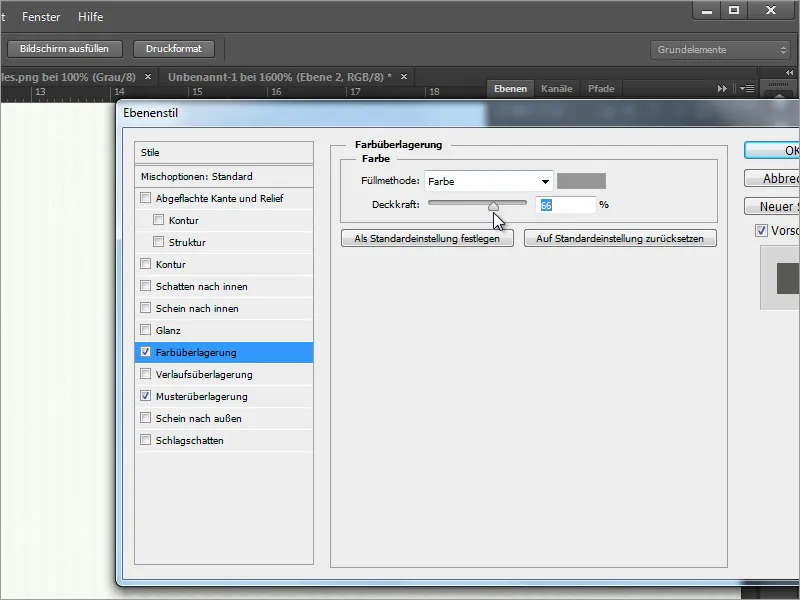Toggle the Glanz checkbox
Image resolution: width=800 pixels, height=600 pixels.
tap(145, 329)
